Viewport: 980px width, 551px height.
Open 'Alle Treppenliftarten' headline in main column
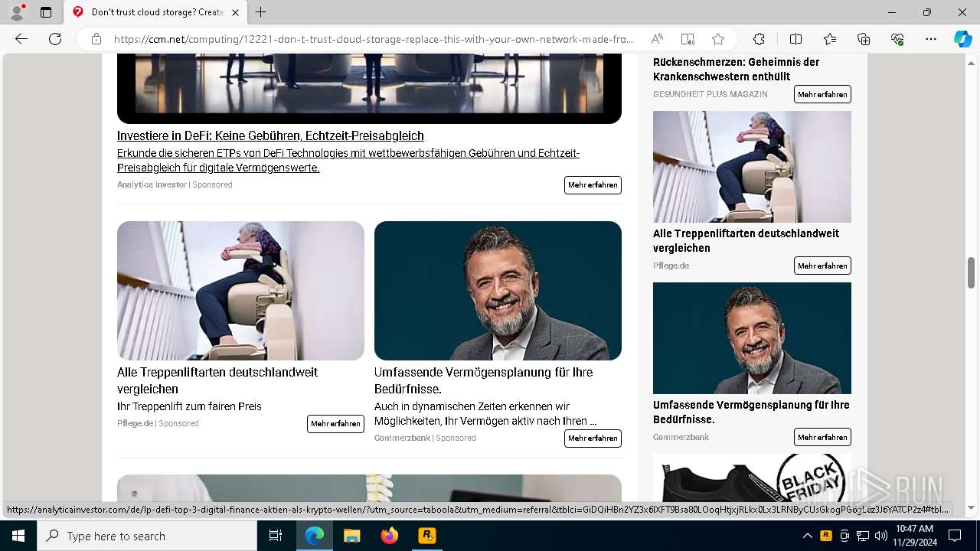[217, 380]
